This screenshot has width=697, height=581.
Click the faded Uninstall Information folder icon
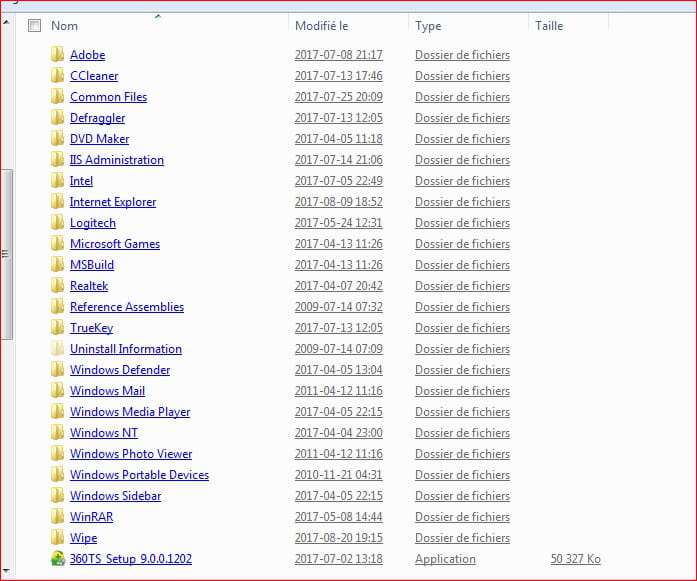pos(57,349)
